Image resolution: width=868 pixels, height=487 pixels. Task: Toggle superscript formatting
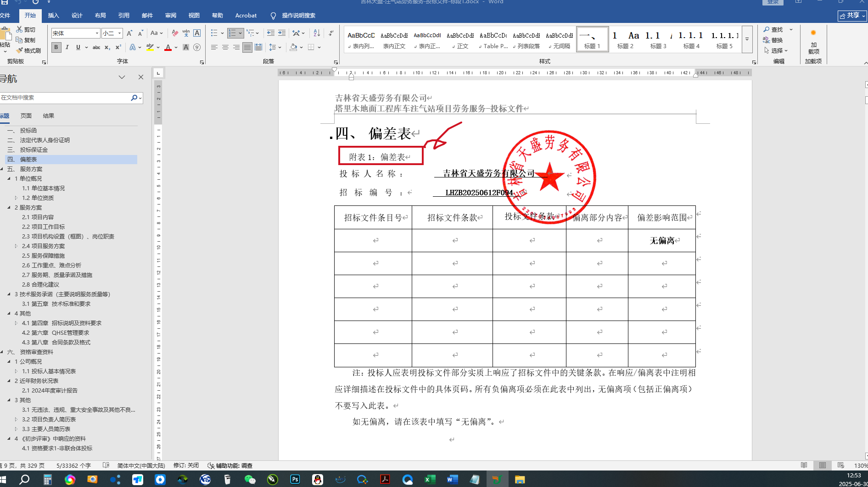(x=118, y=47)
